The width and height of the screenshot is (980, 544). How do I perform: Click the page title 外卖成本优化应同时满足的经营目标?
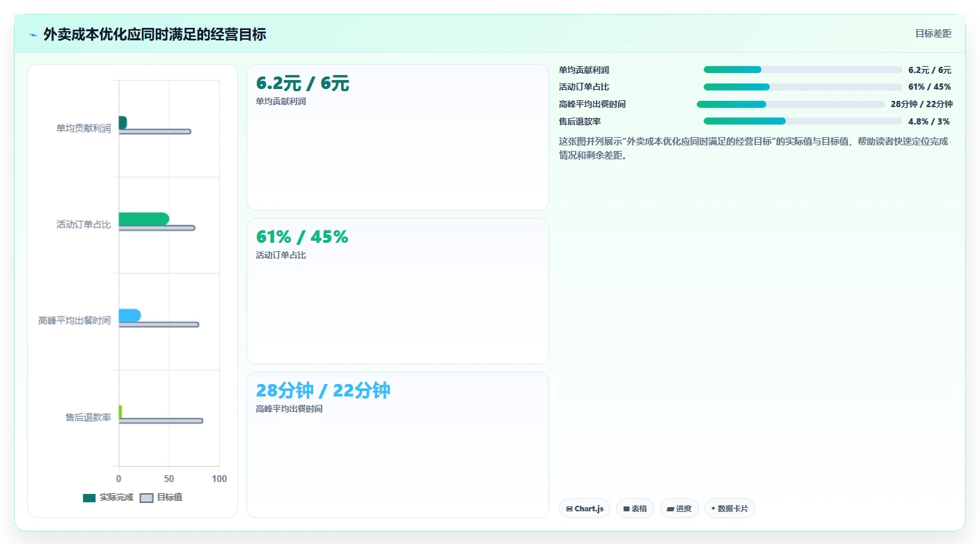click(155, 34)
